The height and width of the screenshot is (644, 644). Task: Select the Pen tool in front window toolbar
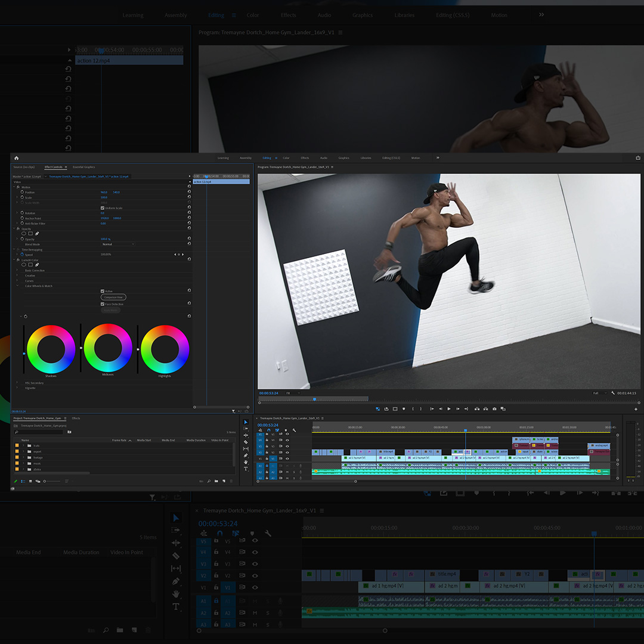[246, 455]
